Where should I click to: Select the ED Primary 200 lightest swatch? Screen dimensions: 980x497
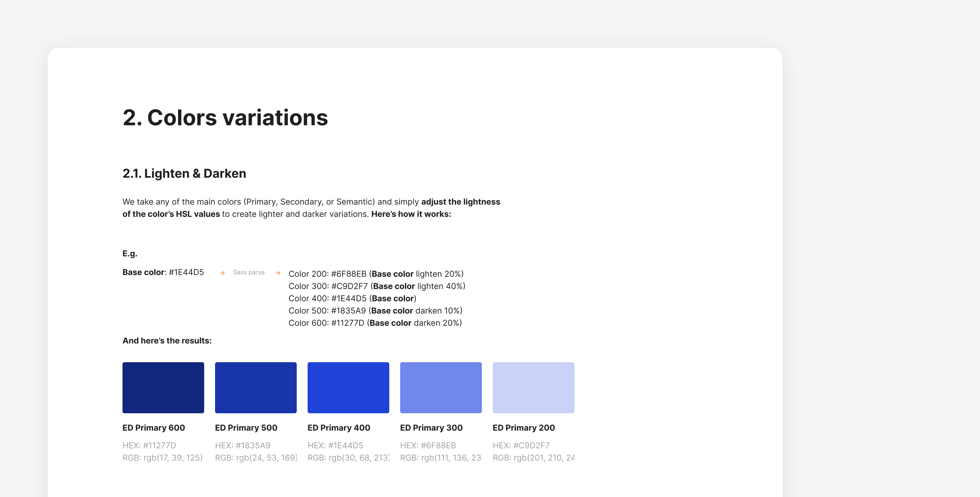(x=533, y=387)
